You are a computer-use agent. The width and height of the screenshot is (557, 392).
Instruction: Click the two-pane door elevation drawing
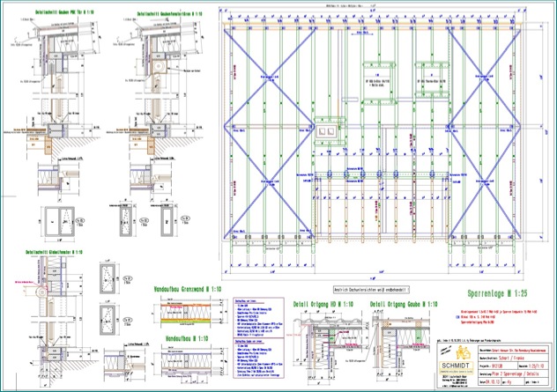60,222
